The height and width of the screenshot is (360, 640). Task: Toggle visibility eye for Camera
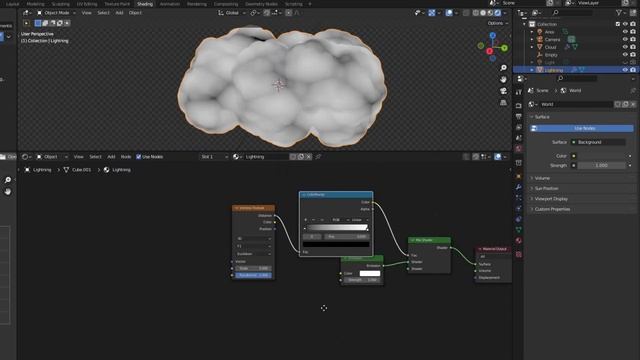coord(625,40)
